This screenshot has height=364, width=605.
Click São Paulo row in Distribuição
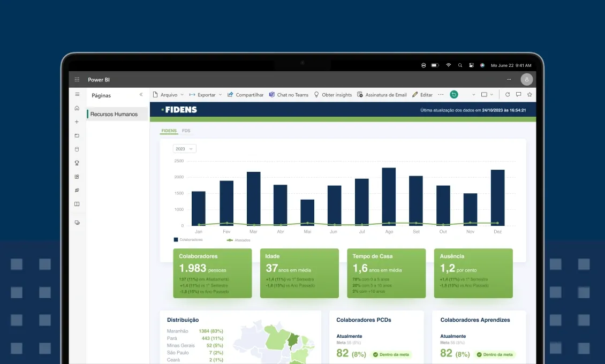tap(195, 353)
